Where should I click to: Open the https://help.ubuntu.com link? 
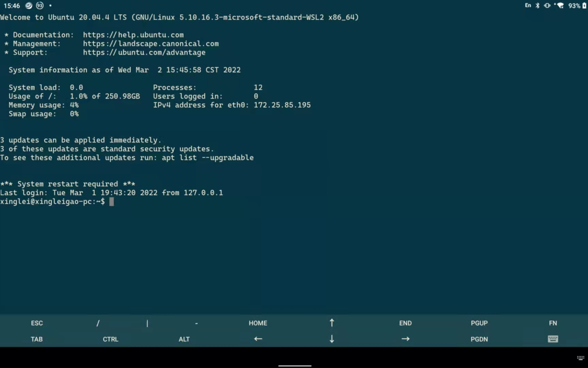133,35
